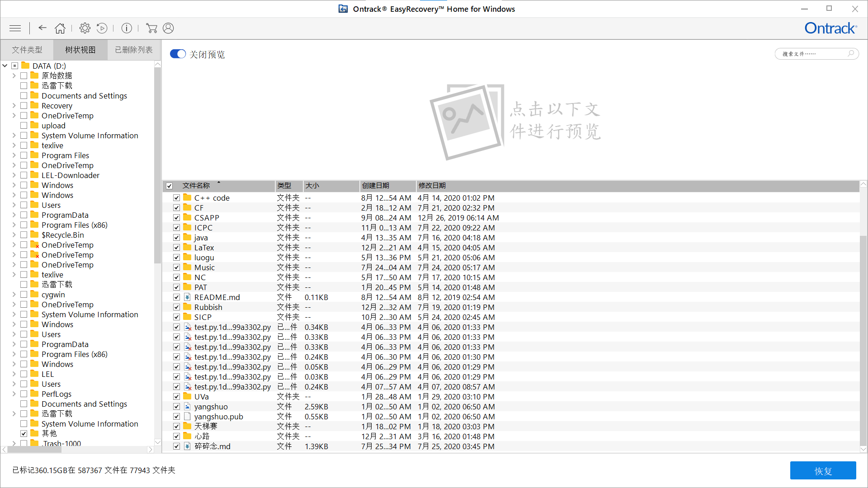Image resolution: width=868 pixels, height=488 pixels.
Task: Open the user account icon
Action: [x=168, y=28]
